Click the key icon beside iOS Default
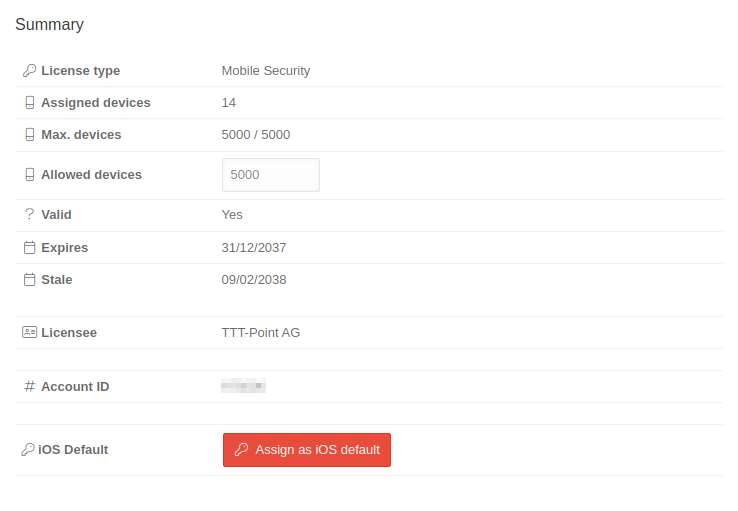Image resolution: width=738 pixels, height=511 pixels. [x=27, y=450]
